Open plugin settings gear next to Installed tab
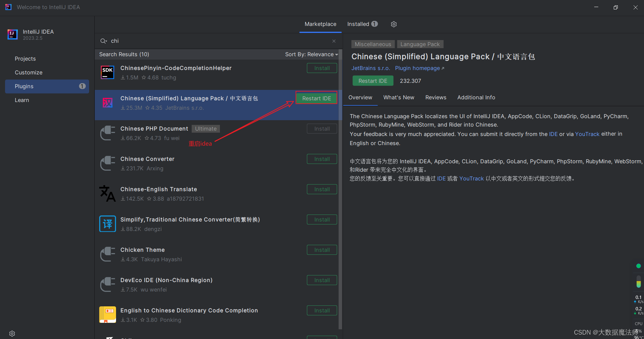 pos(394,24)
